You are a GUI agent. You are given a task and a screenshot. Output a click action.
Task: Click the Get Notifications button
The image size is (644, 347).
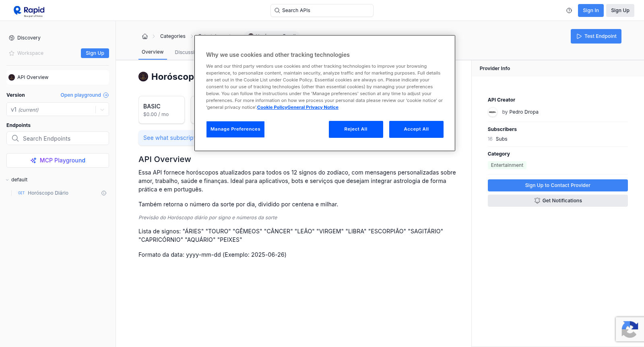click(558, 201)
